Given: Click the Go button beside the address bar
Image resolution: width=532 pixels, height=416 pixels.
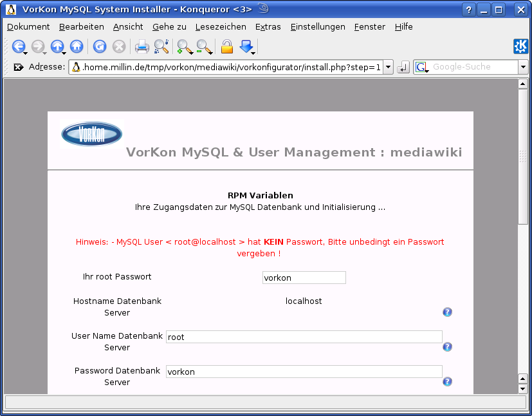Looking at the screenshot, I should (x=403, y=67).
